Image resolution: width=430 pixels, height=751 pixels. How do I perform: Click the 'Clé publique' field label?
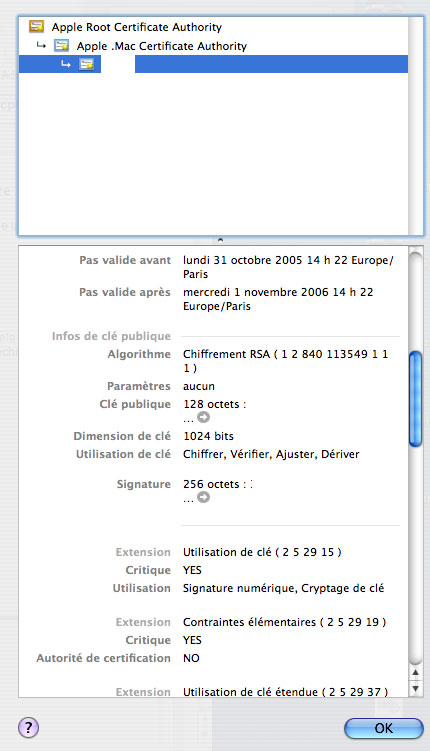[135, 404]
